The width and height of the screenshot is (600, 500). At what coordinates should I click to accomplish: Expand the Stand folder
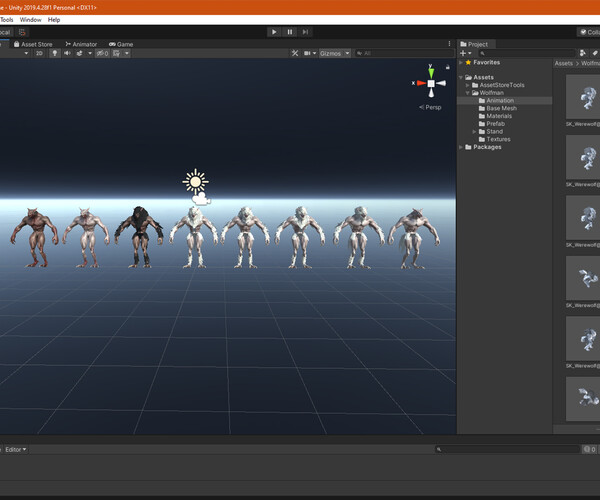(474, 131)
